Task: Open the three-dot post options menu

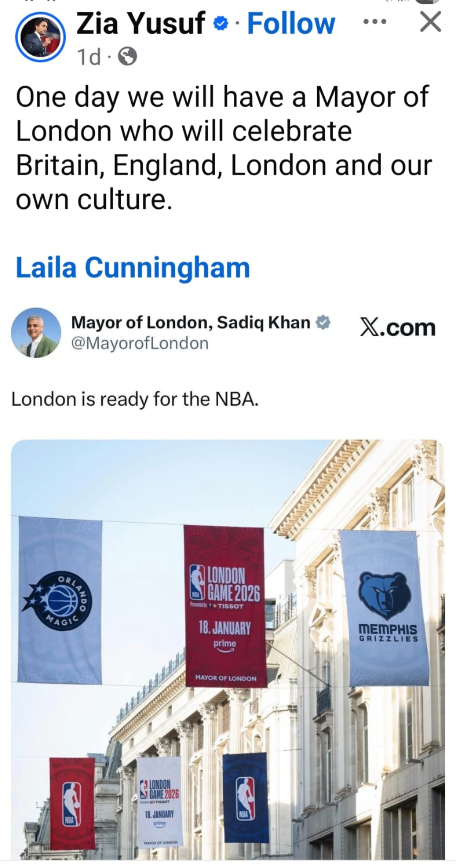Action: [375, 22]
